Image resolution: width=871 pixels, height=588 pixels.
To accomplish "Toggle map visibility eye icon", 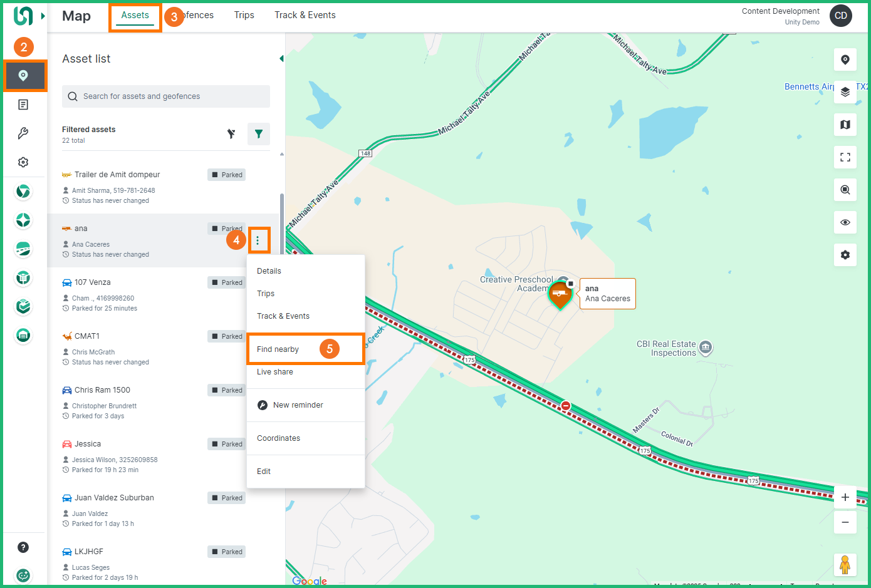I will pos(845,222).
